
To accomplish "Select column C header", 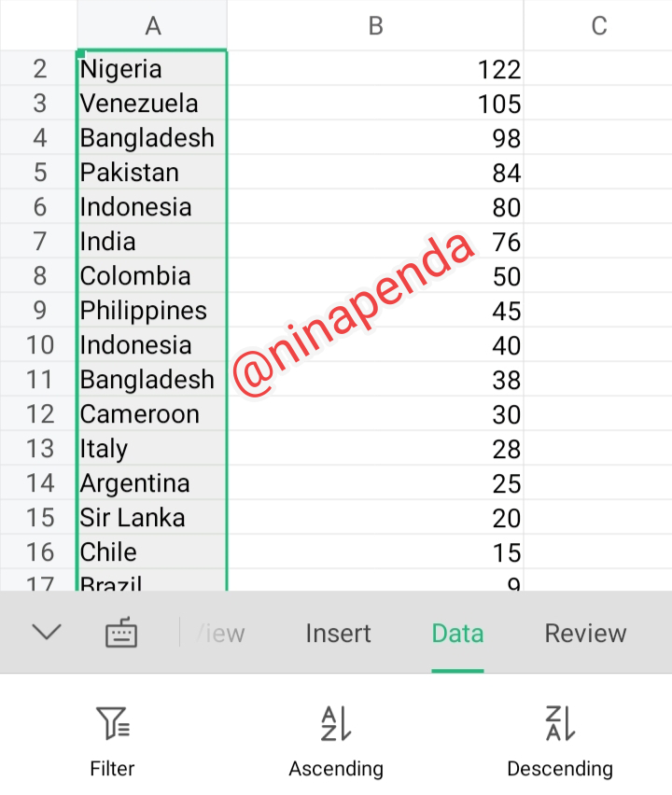I will [598, 26].
